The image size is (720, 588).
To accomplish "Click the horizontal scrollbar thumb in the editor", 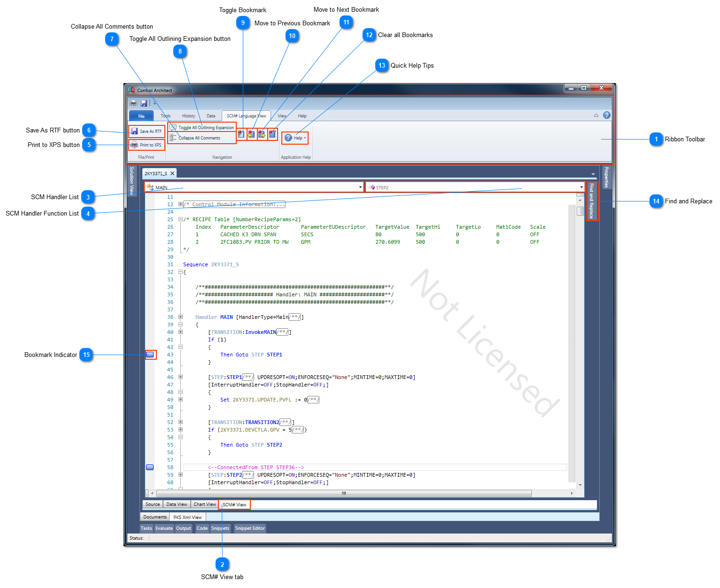I will coord(344,493).
